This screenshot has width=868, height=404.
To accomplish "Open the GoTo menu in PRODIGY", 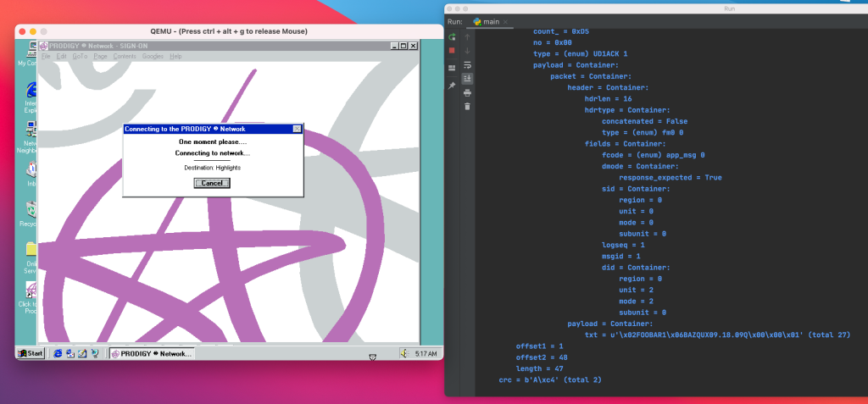I will point(80,57).
